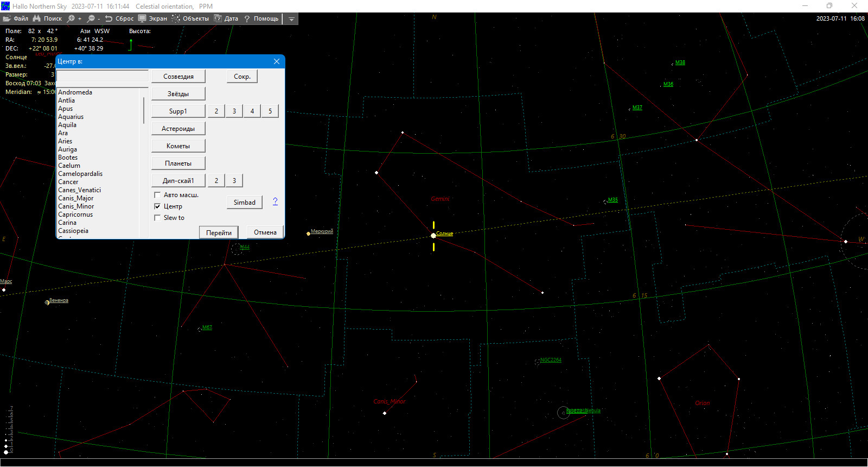Show the Планеты list
Image resolution: width=868 pixels, height=467 pixels.
click(x=178, y=163)
